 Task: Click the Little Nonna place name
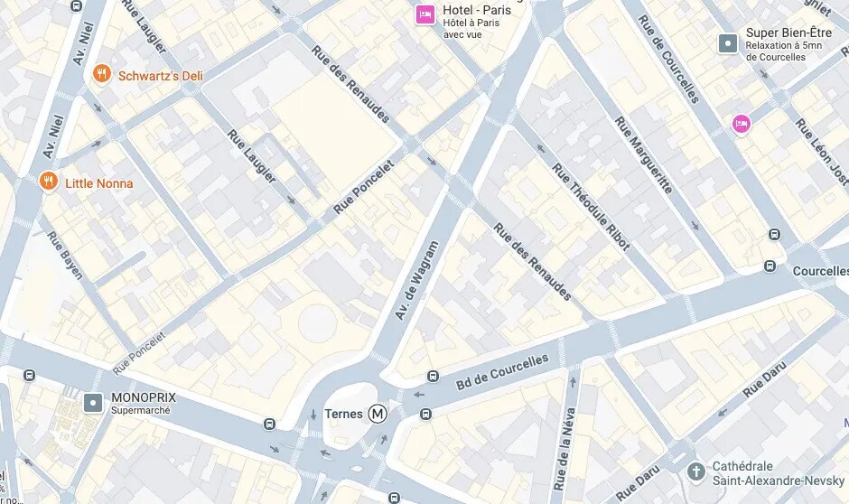[x=99, y=183]
